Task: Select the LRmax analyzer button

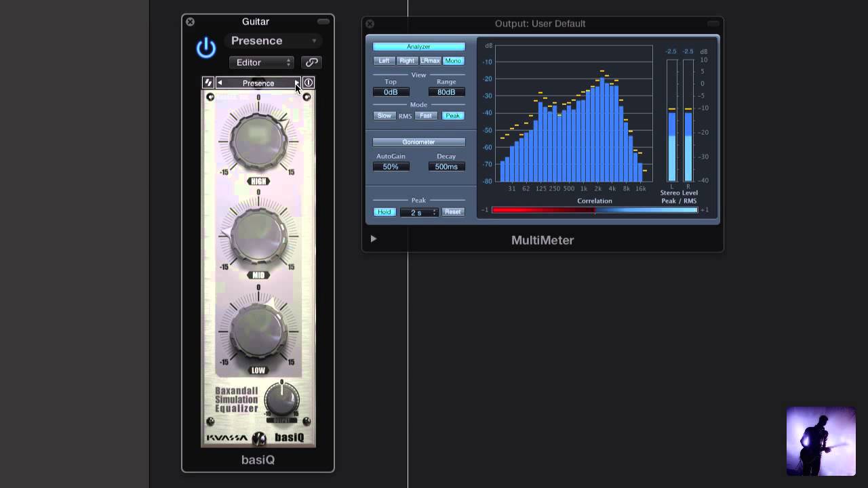Action: pyautogui.click(x=430, y=61)
